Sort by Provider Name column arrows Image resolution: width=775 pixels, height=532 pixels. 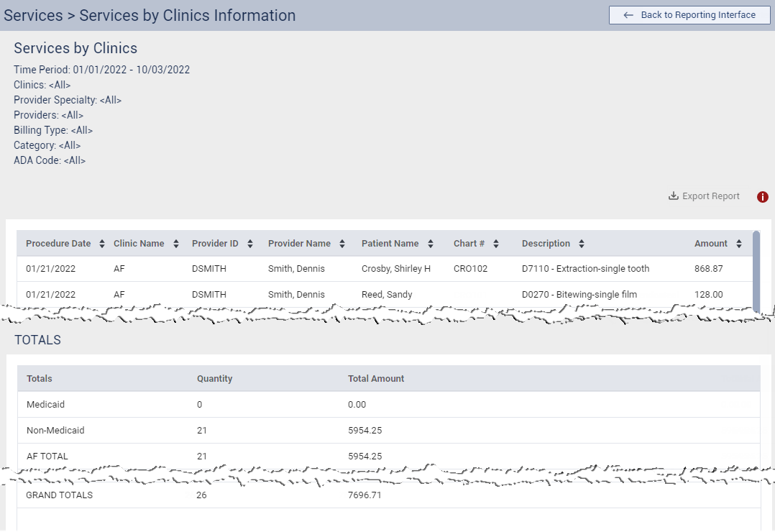pos(342,244)
